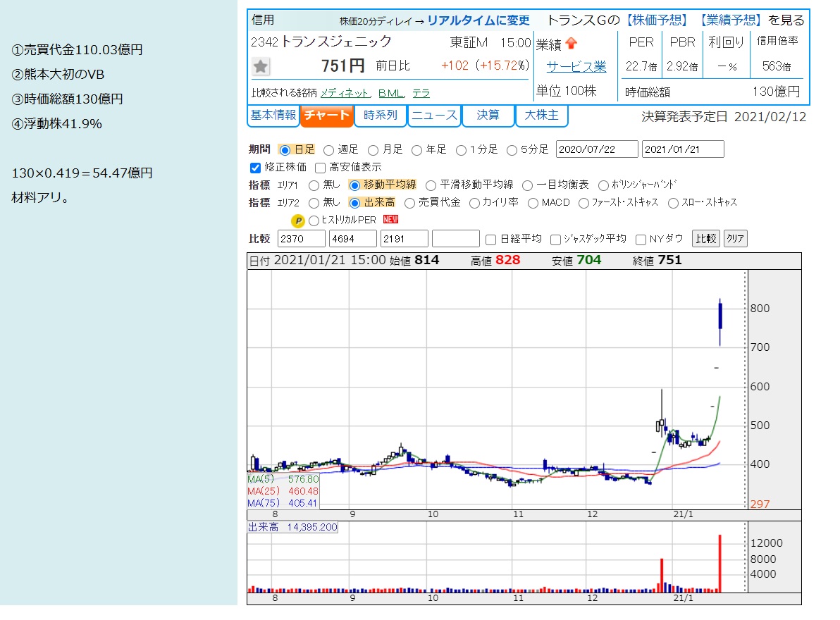Select 無し for indicator area 2
This screenshot has height=620, width=840.
click(314, 203)
